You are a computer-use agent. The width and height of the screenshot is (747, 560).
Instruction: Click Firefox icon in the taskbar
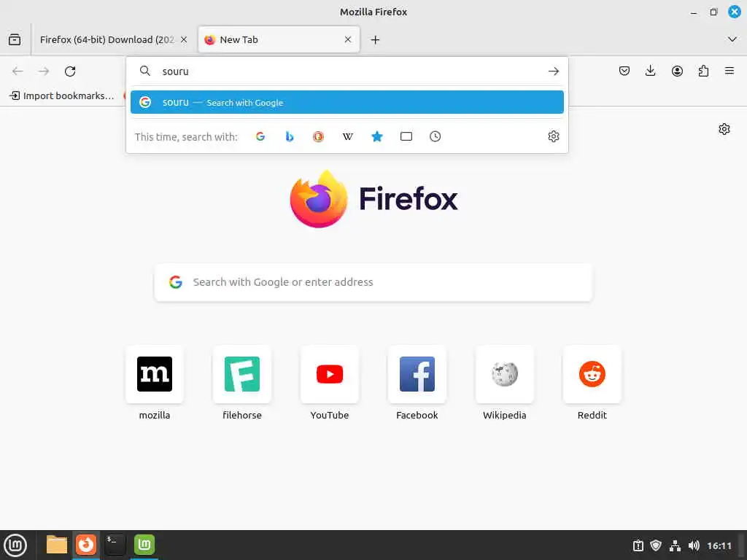click(x=86, y=545)
